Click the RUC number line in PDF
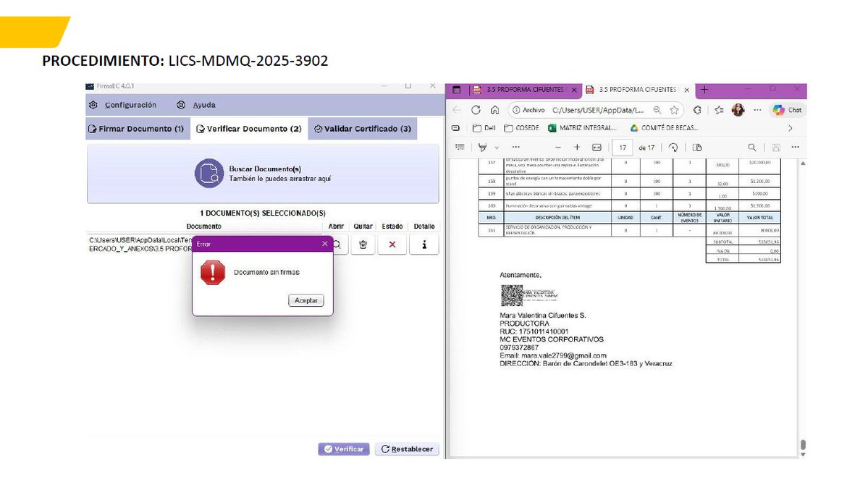This screenshot has width=868, height=487. (534, 331)
